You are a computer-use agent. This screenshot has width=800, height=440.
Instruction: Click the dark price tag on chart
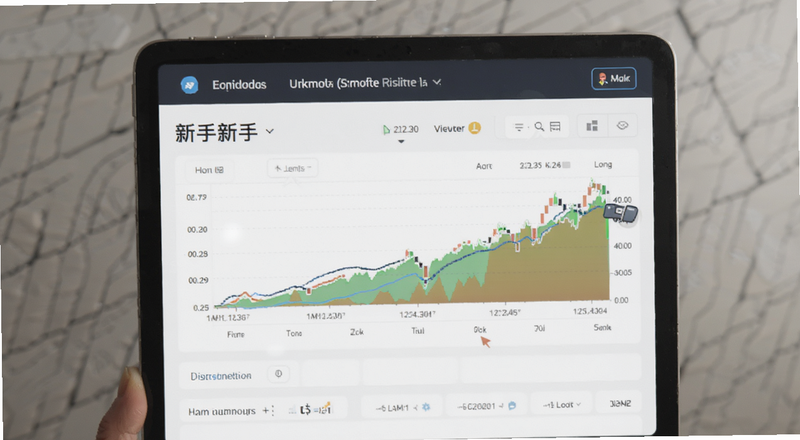[x=620, y=212]
